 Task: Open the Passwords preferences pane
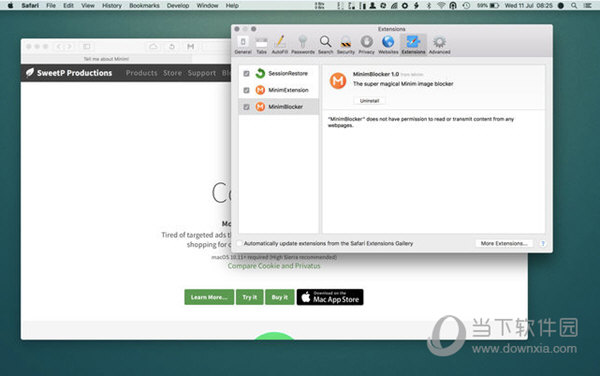click(x=303, y=45)
